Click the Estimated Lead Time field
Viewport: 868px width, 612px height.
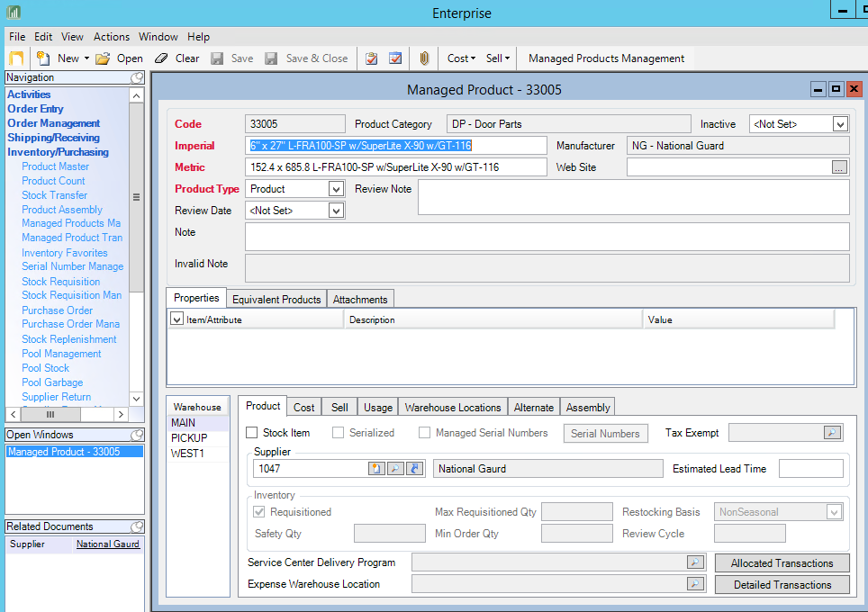click(810, 469)
